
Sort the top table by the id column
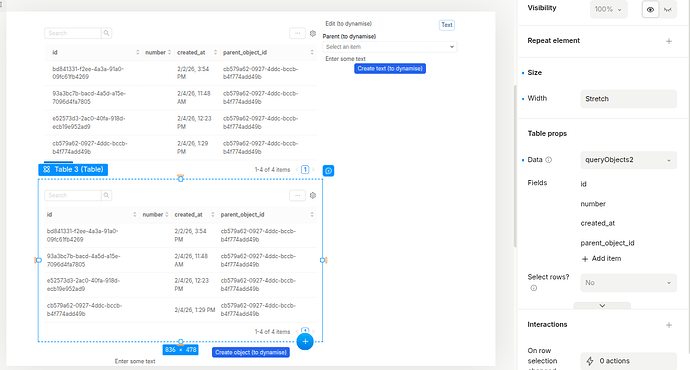137,52
